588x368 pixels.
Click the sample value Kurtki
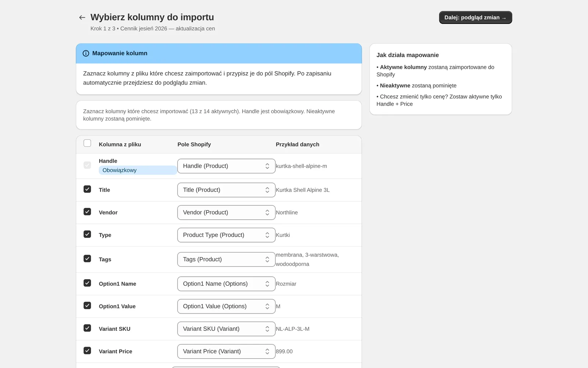click(283, 235)
